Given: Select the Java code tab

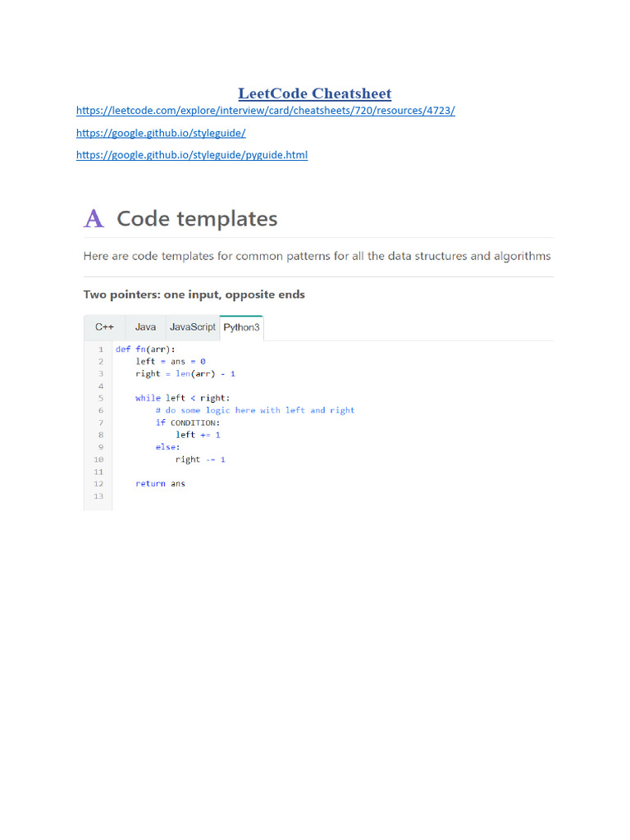Looking at the screenshot, I should coord(145,326).
